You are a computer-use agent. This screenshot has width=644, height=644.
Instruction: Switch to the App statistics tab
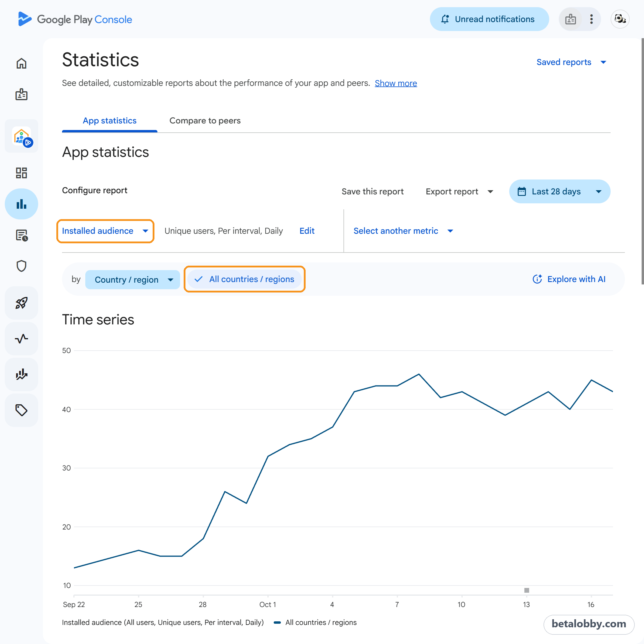tap(109, 121)
